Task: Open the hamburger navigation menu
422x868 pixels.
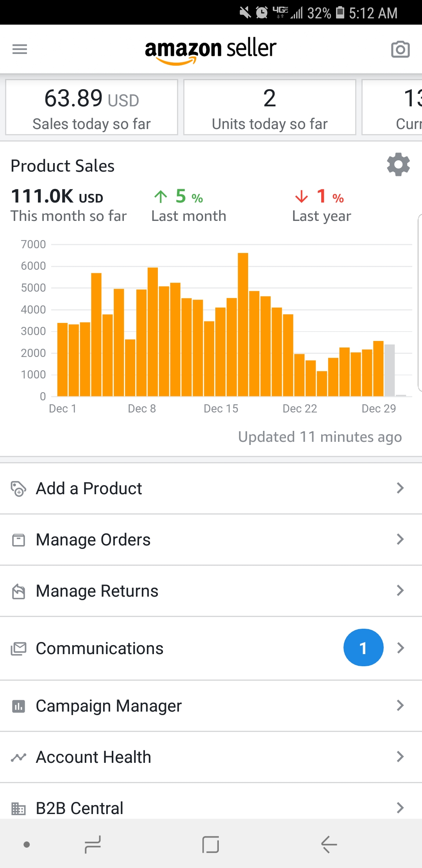Action: point(20,49)
